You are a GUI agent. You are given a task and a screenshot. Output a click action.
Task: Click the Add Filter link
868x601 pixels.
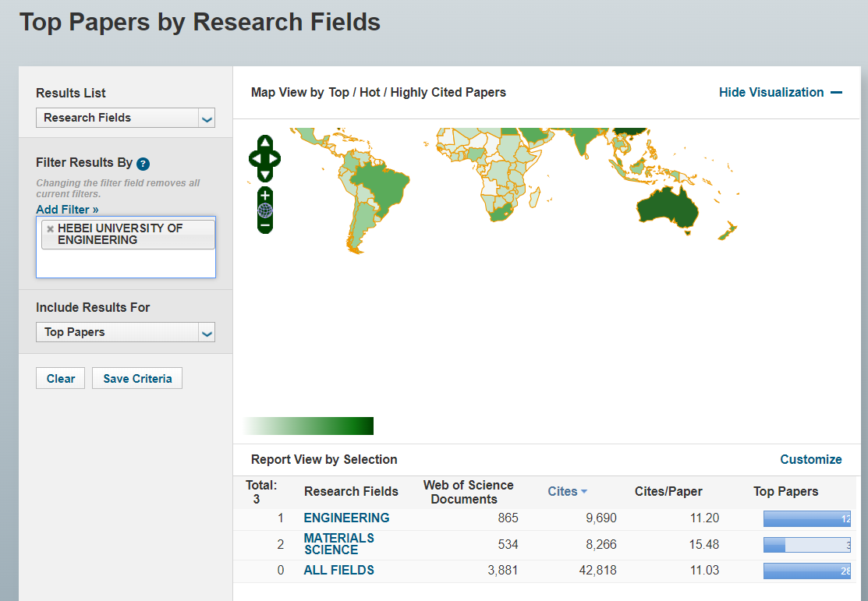(67, 209)
